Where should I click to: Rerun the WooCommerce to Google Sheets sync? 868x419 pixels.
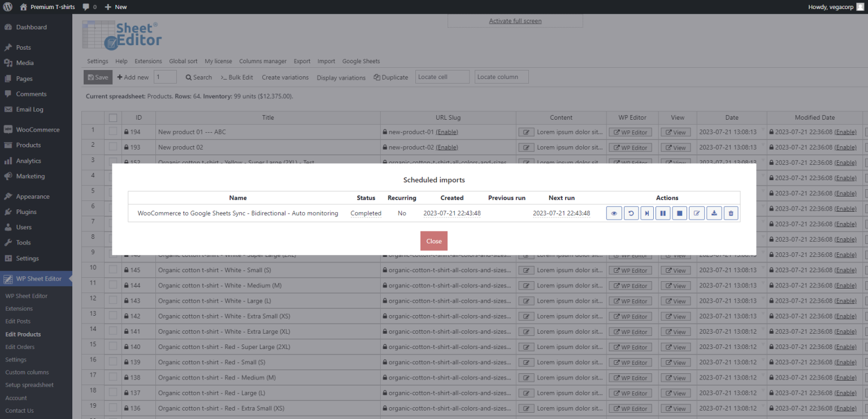click(631, 213)
